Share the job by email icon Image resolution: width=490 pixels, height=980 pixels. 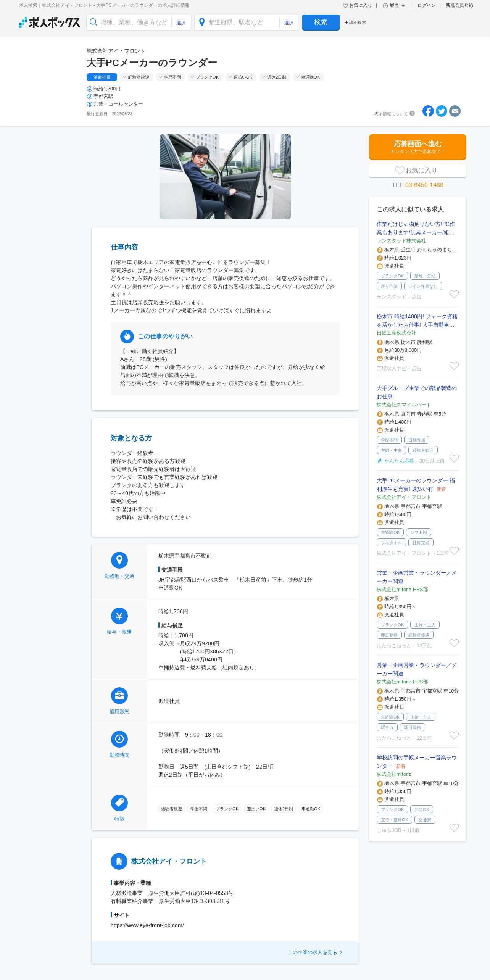455,111
